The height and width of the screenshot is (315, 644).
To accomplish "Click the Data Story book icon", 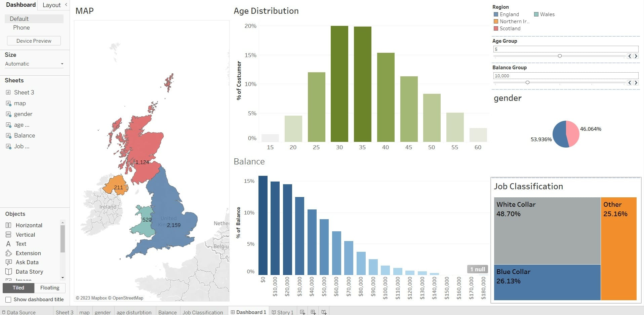I will pos(9,272).
